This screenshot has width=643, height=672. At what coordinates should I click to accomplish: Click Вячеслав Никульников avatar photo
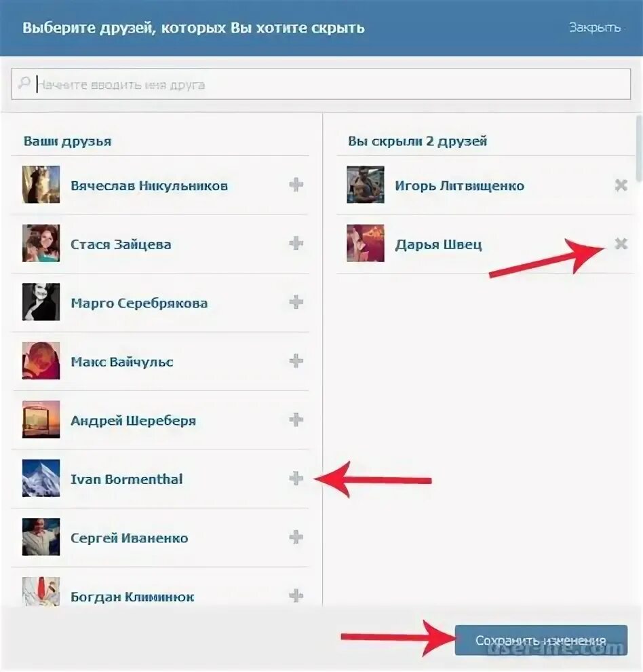(41, 184)
